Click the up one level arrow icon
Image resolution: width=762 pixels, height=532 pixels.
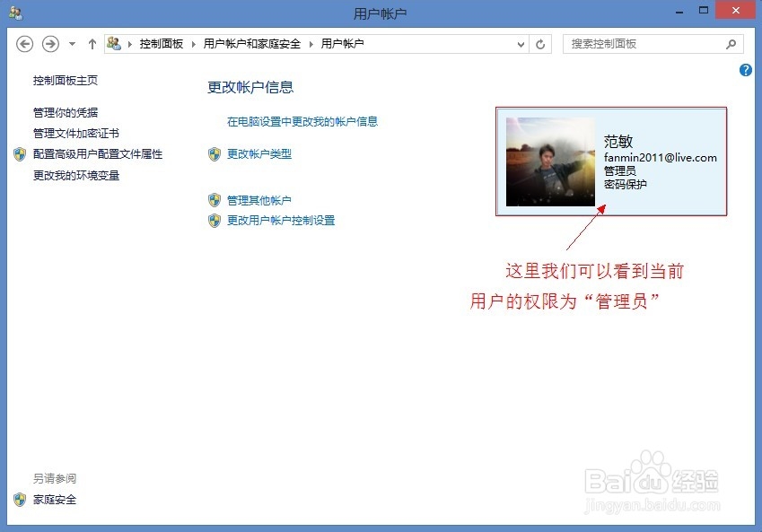[92, 43]
